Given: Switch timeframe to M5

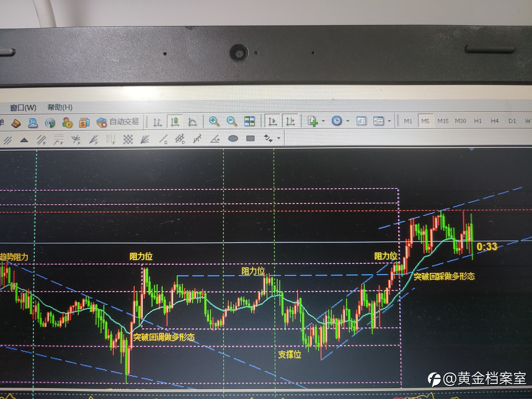Looking at the screenshot, I should tap(425, 121).
